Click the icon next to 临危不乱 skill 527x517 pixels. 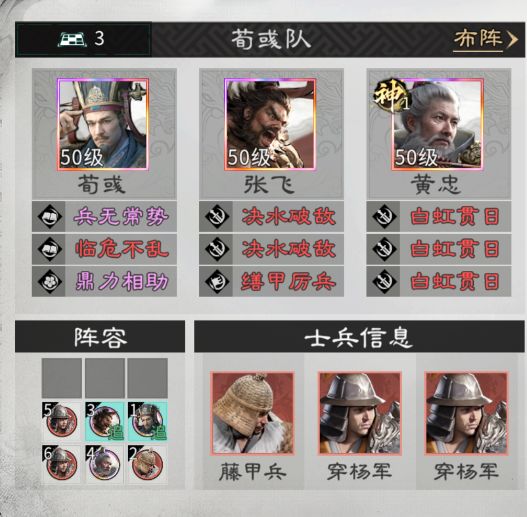click(49, 249)
